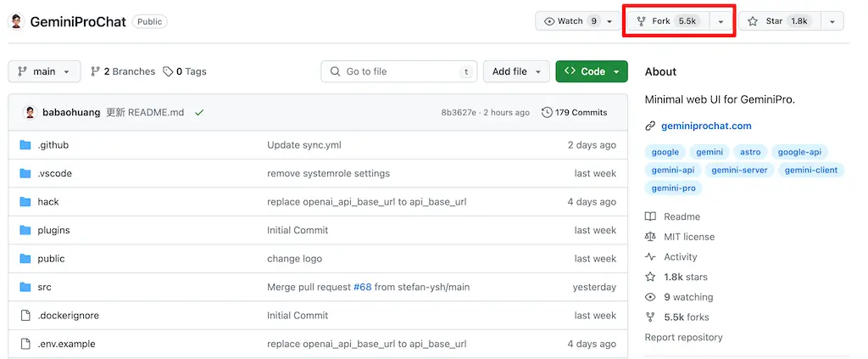The height and width of the screenshot is (359, 868).
Task: Open pull request #68 link
Action: click(363, 287)
